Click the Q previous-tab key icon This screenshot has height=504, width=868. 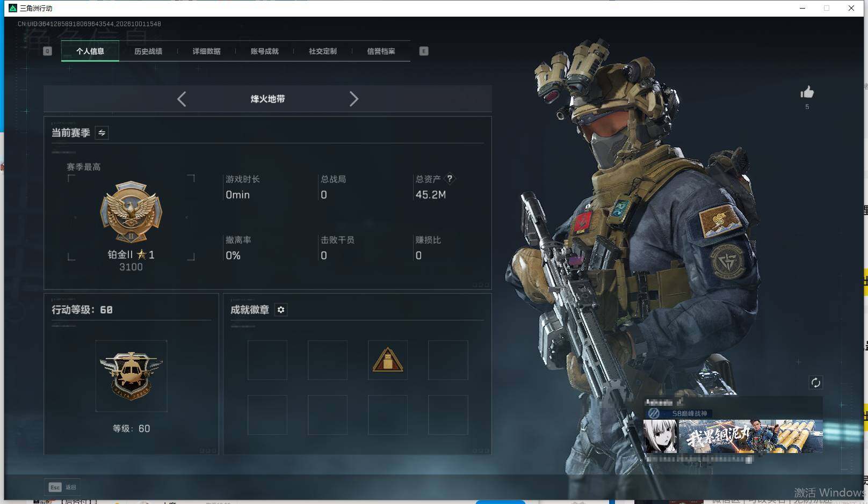(47, 51)
